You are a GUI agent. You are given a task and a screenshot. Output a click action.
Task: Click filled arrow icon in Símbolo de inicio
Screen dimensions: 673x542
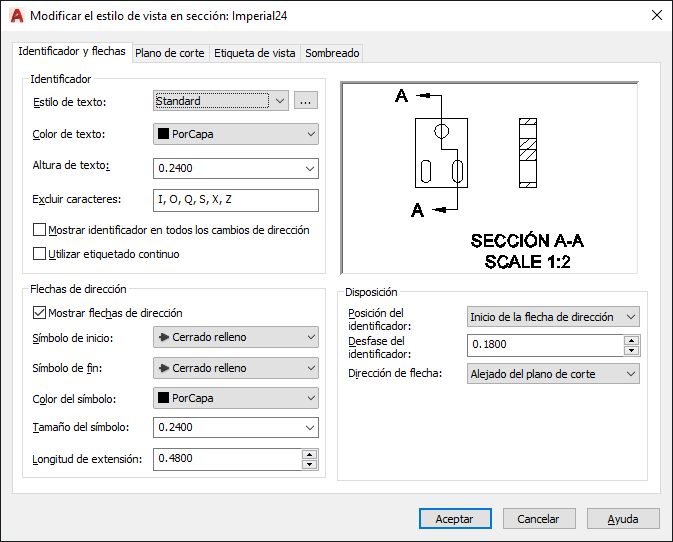click(164, 337)
